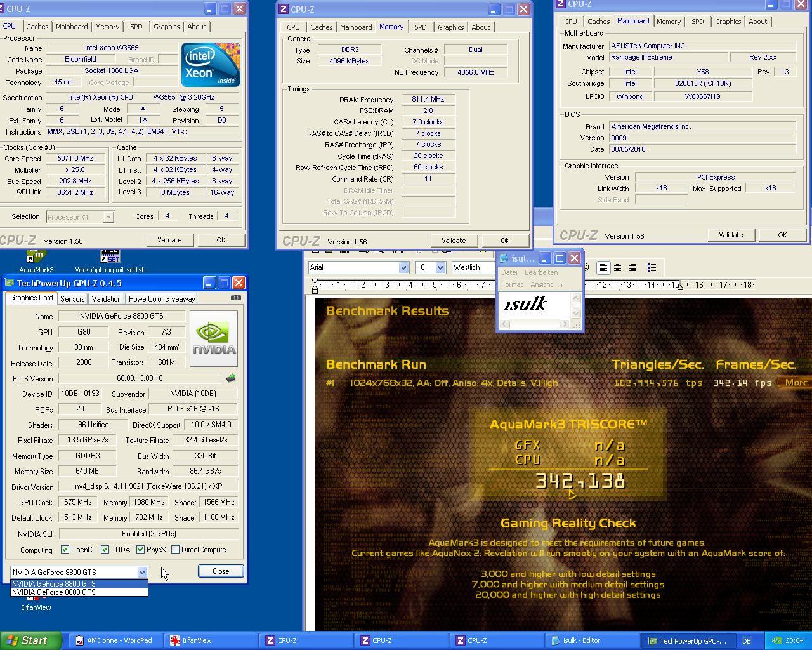Switch to isulk - Editor taskbar button

point(593,640)
